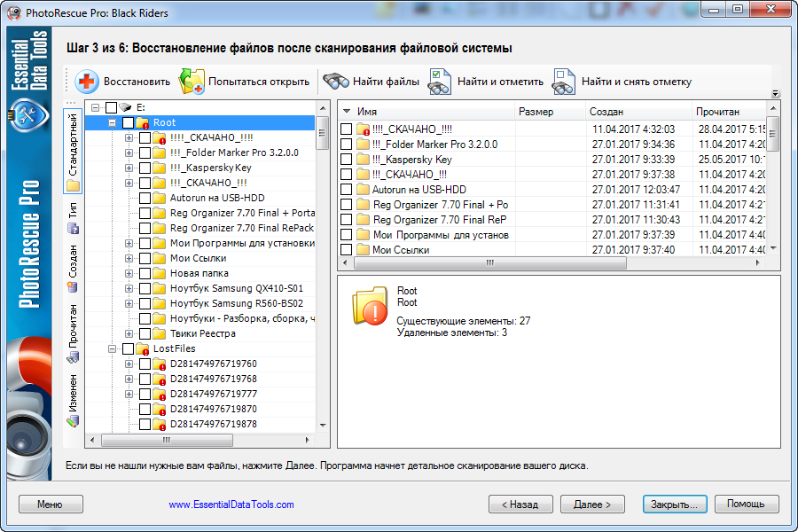
Task: Click the E: drive icon in tree
Action: click(125, 107)
